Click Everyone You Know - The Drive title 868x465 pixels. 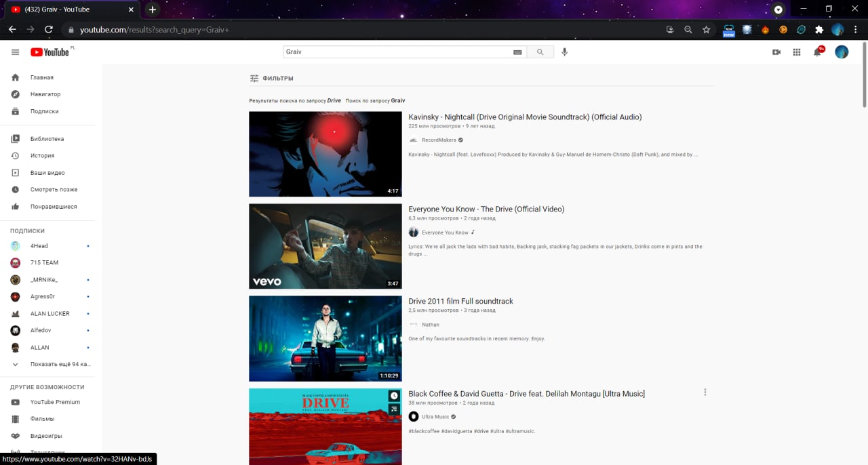[486, 209]
